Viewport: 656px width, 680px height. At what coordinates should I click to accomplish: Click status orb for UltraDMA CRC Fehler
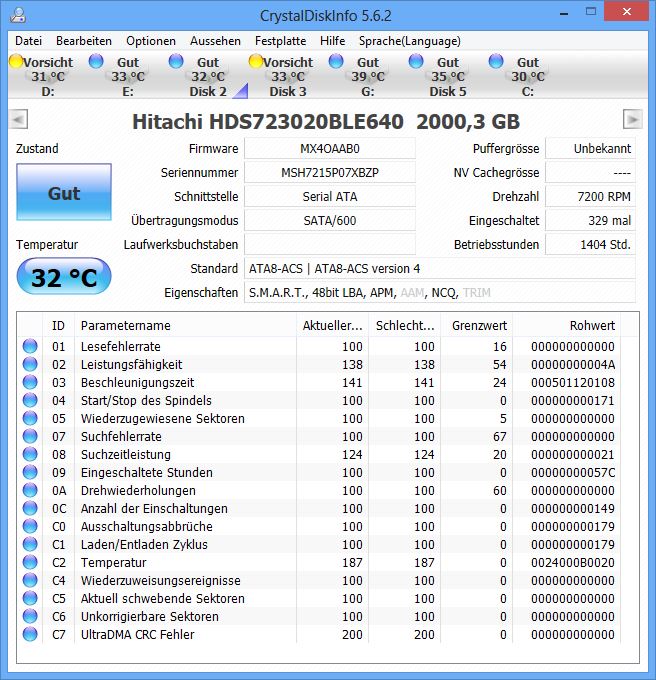point(30,634)
